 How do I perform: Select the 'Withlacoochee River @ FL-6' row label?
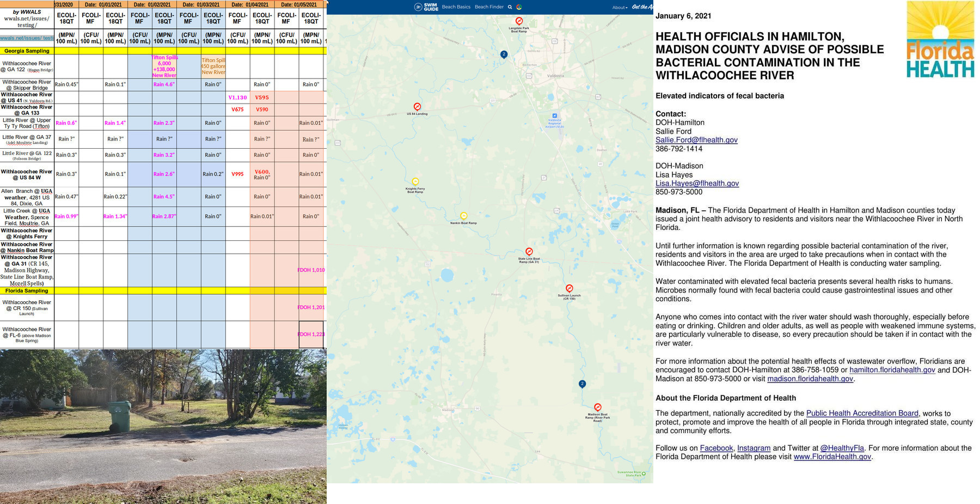coord(27,335)
